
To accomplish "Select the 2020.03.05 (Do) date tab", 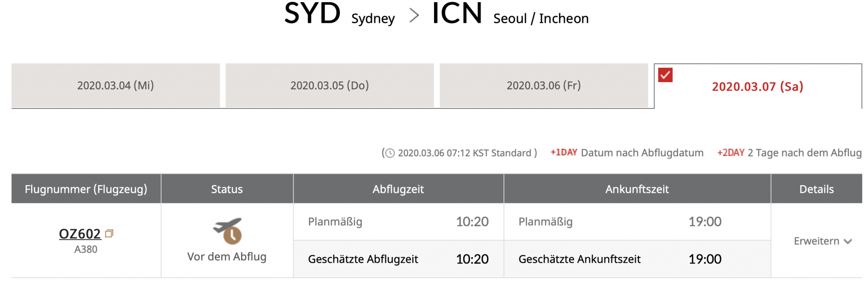I will pyautogui.click(x=329, y=86).
